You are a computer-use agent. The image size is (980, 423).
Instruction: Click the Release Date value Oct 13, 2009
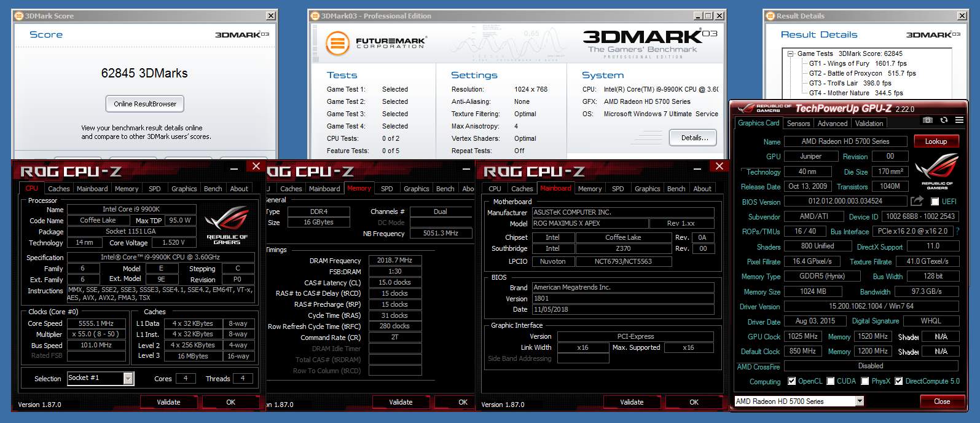coord(807,186)
